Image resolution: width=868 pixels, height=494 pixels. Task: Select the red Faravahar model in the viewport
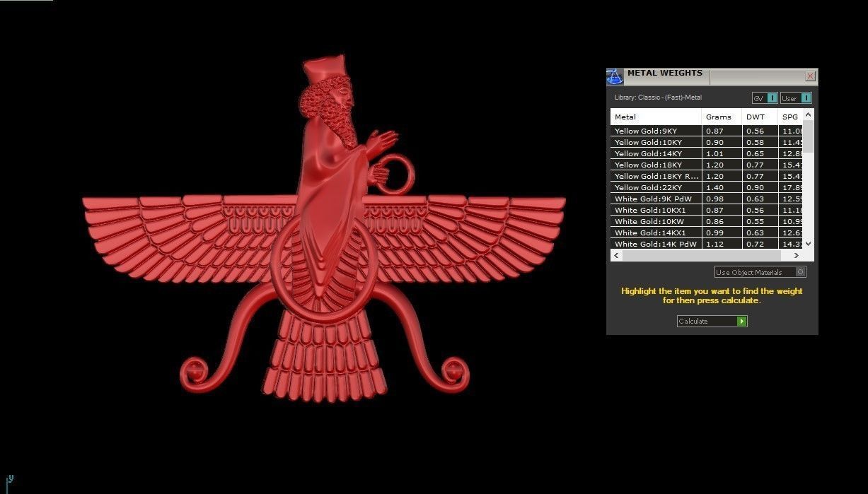(x=323, y=228)
